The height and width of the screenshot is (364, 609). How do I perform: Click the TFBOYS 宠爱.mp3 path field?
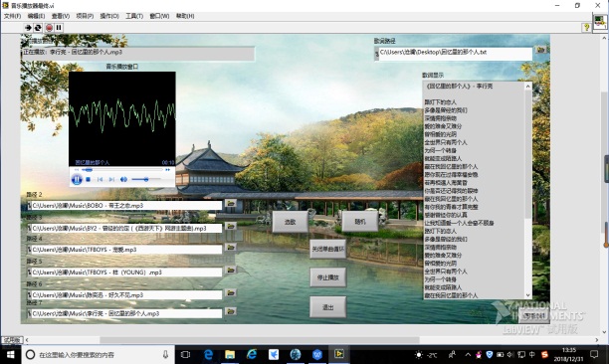point(126,250)
